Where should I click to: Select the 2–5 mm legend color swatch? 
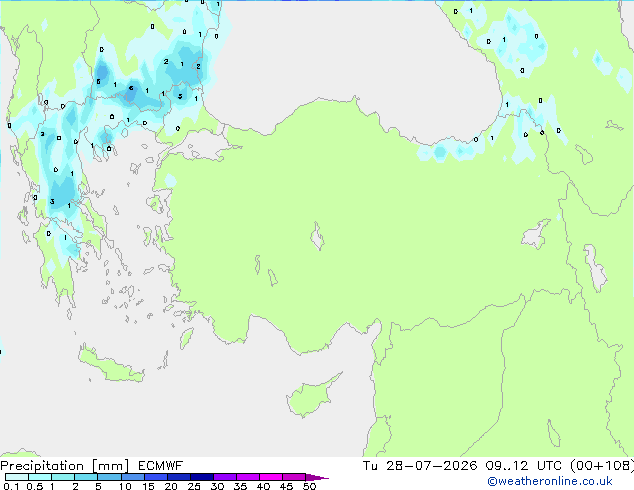point(86,477)
